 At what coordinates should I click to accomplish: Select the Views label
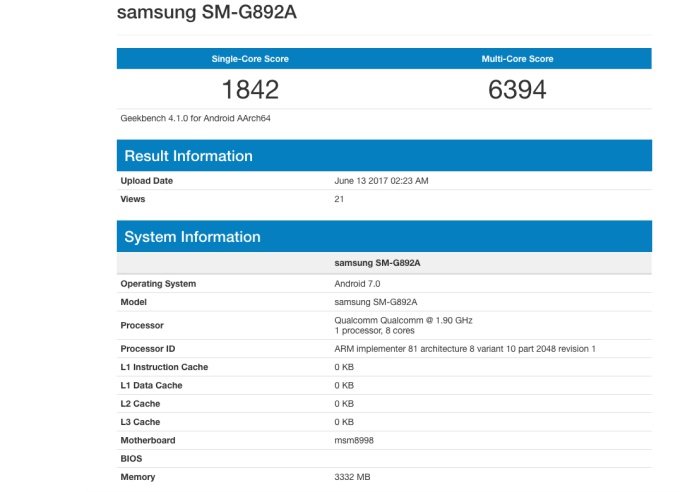(133, 199)
